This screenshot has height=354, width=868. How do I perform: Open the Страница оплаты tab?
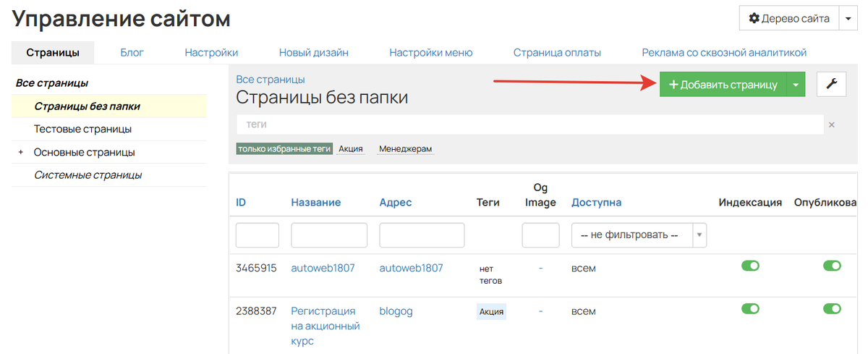(557, 52)
